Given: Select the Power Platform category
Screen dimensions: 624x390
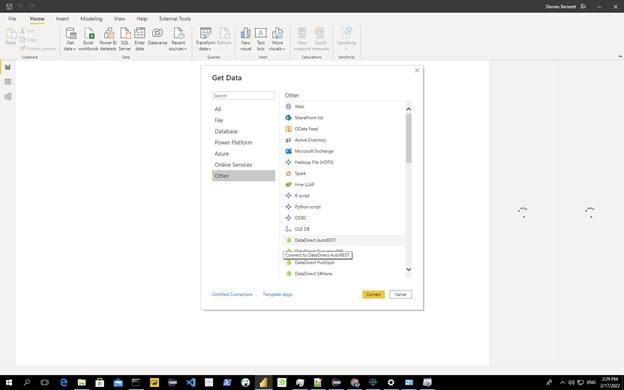Looking at the screenshot, I should 243,142.
